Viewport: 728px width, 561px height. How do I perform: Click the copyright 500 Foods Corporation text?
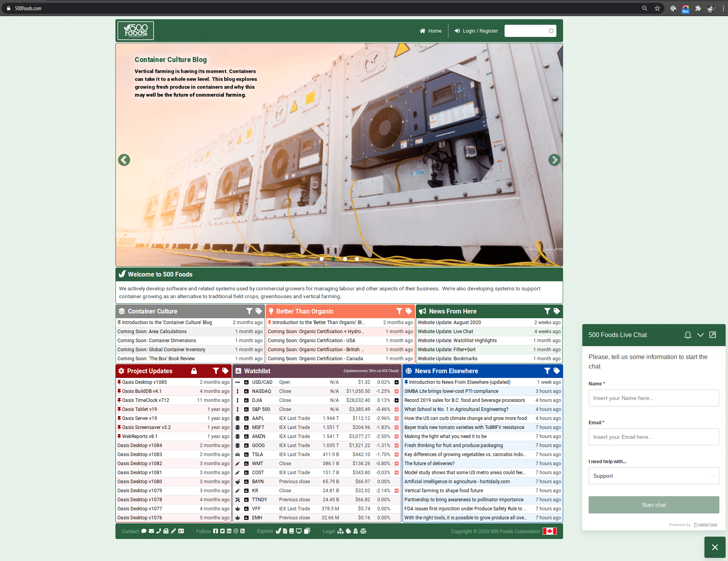click(496, 532)
